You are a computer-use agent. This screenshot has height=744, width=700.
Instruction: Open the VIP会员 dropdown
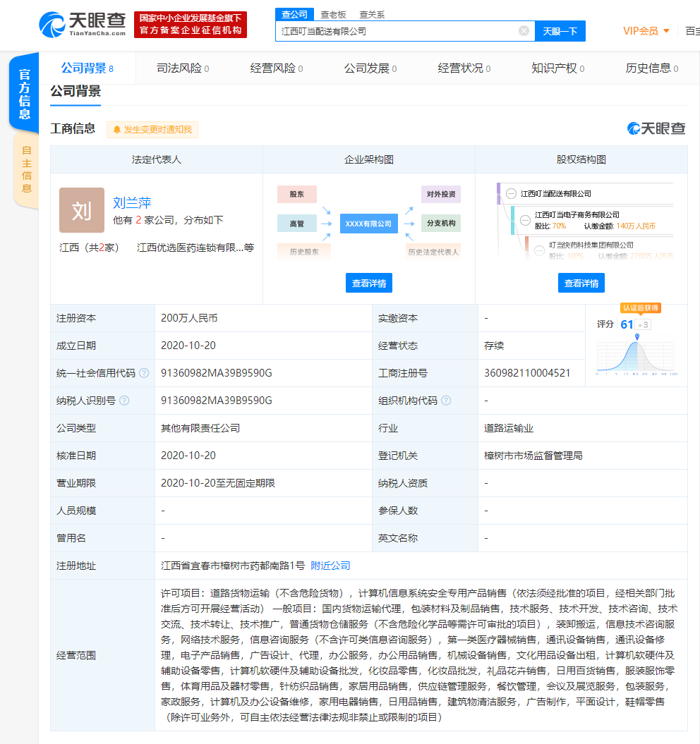646,31
